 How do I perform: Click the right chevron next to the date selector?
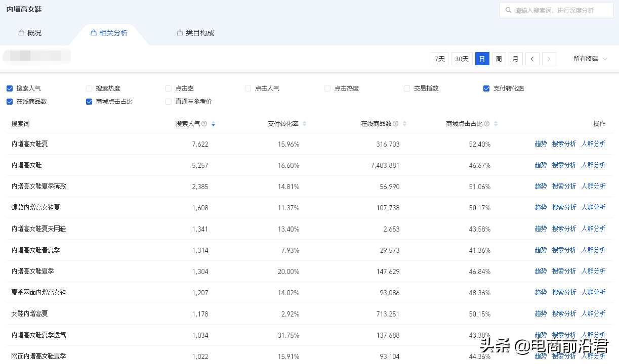[549, 59]
